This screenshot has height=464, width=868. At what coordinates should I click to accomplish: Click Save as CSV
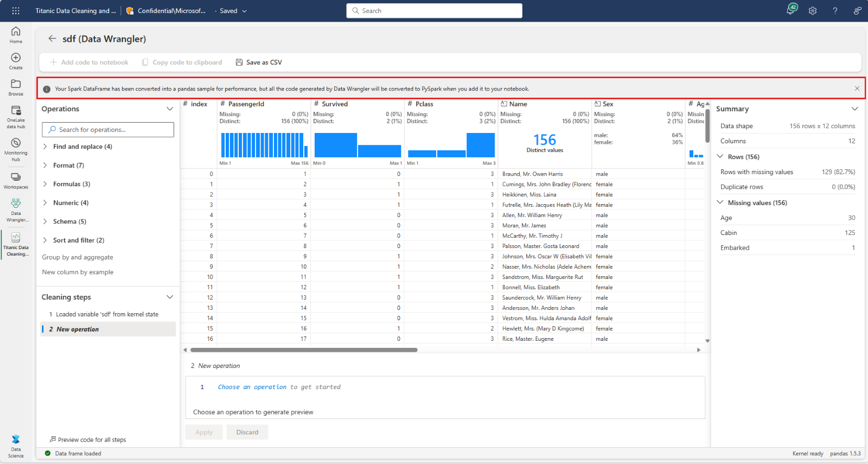[x=259, y=62]
